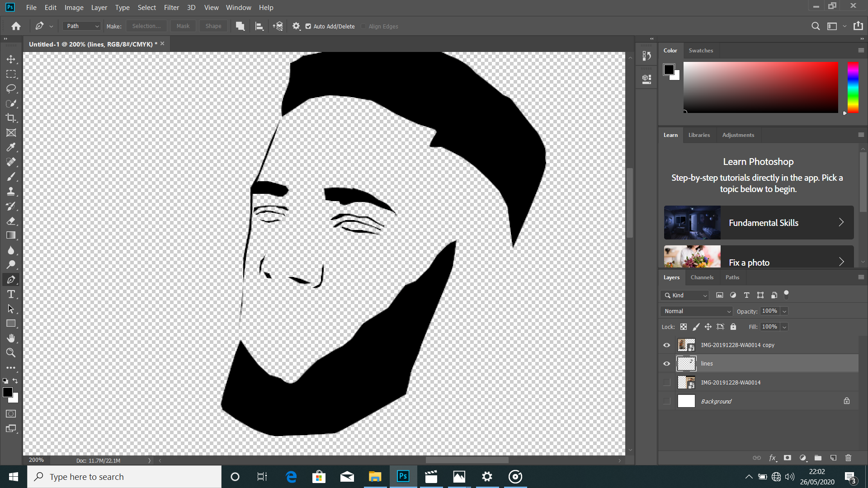Open Photoshop from Windows taskbar
The image size is (868, 488).
403,477
